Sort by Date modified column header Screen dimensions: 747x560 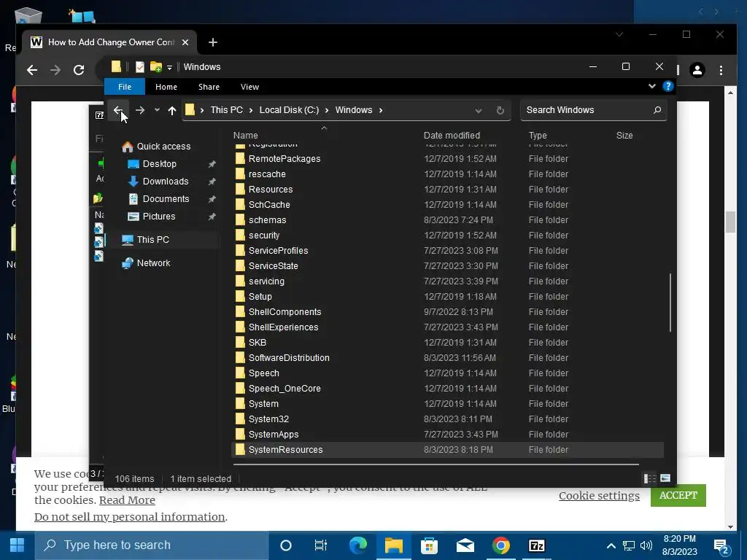452,135
